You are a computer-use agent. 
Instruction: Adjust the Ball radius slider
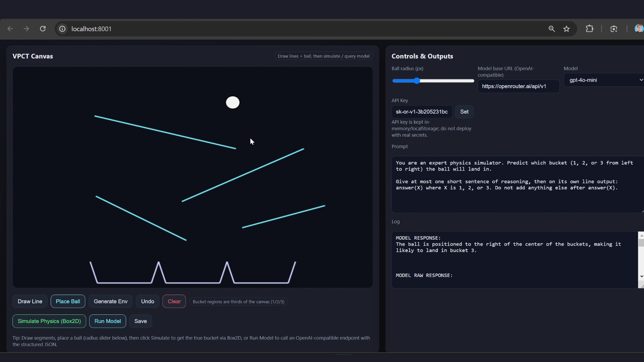417,81
